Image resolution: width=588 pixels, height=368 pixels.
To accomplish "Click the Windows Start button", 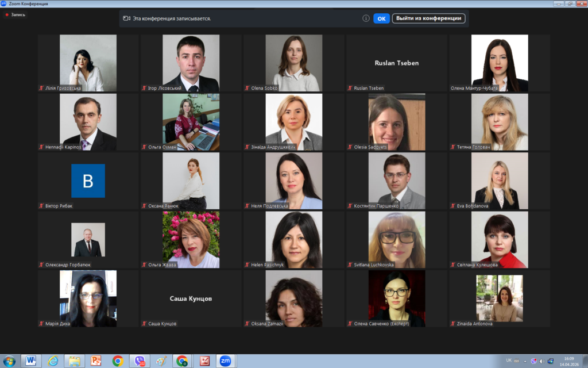I will (9, 361).
